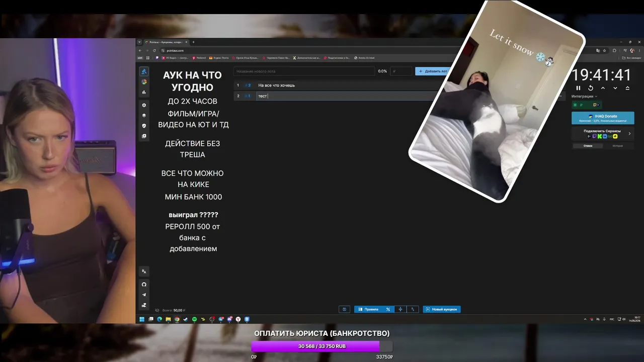The width and height of the screenshot is (644, 362).
Task: Click the video library sidebar icon
Action: click(144, 136)
